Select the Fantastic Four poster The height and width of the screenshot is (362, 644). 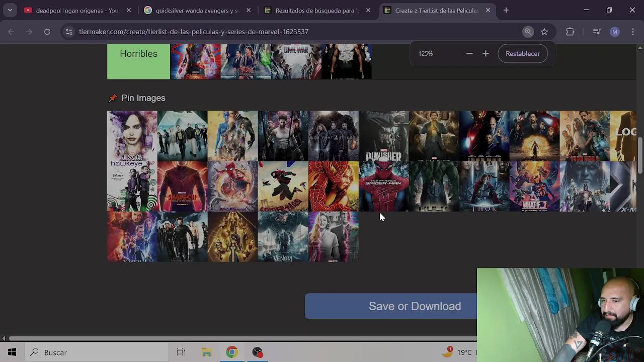click(334, 136)
